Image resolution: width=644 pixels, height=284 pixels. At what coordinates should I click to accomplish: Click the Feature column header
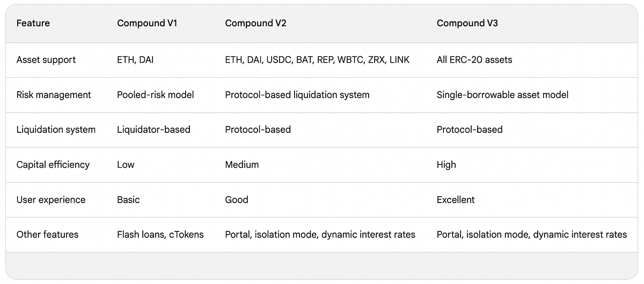pos(34,24)
